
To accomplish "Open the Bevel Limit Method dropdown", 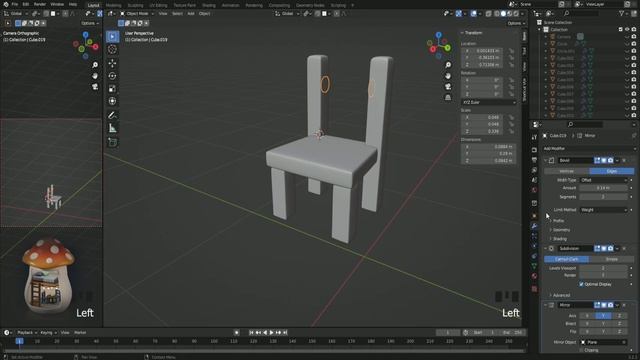I will coord(603,210).
